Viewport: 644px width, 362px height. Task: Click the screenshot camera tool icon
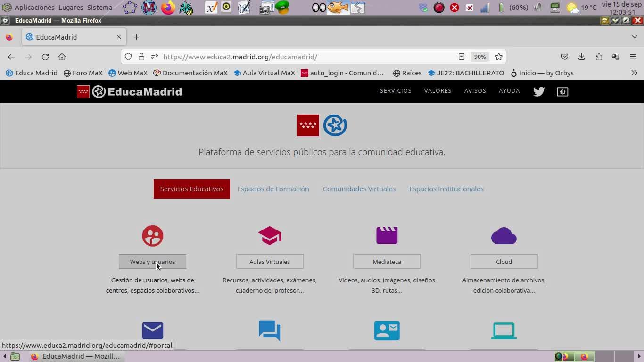(x=265, y=8)
